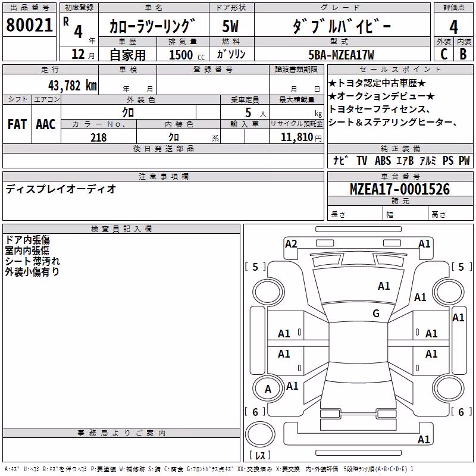This screenshot has width=476, height=476.
Task: Click the ABS equipment label
Action: (383, 161)
